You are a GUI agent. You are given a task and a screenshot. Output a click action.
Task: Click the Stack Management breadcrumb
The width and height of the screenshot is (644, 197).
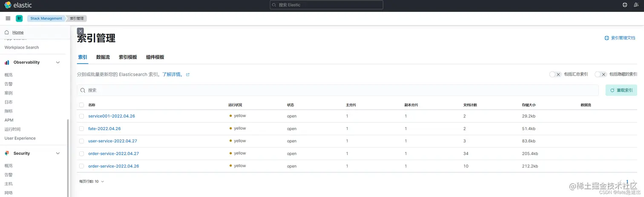(46, 18)
